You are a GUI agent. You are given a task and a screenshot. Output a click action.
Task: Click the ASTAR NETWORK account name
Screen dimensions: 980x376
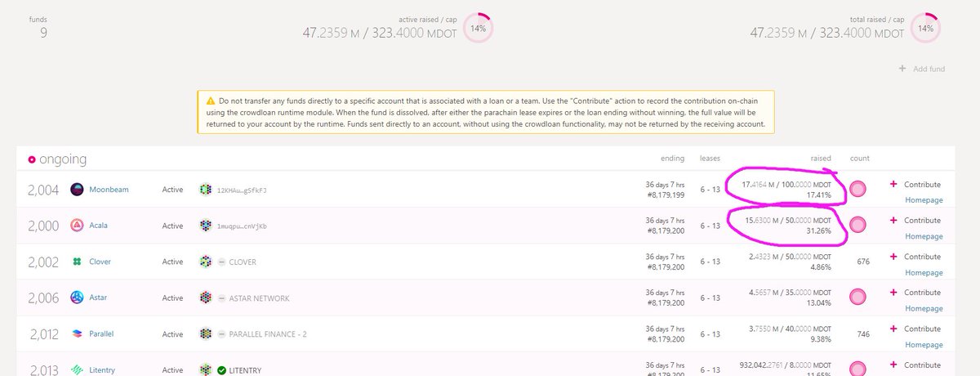point(259,298)
